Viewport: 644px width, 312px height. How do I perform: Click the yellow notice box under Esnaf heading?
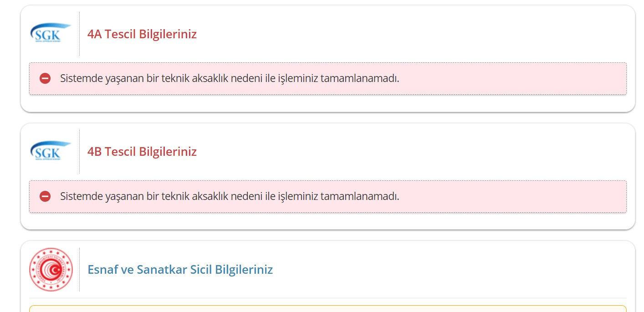coord(327,309)
